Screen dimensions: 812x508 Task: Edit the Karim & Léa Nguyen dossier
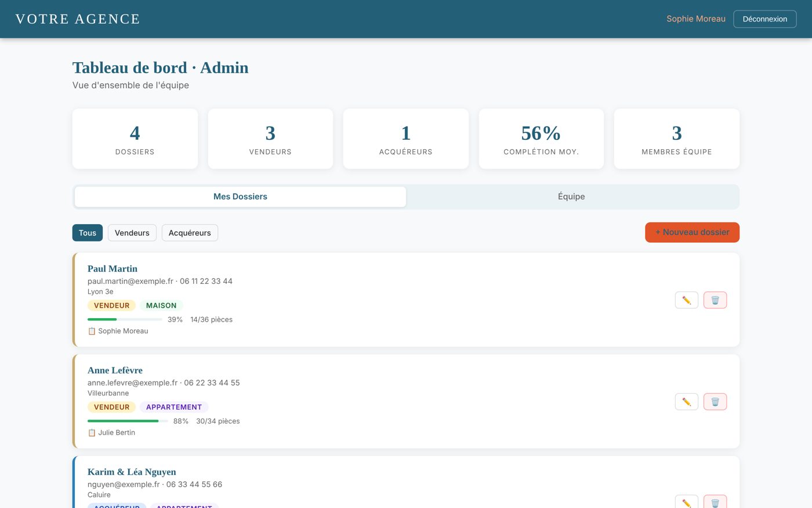(x=687, y=502)
